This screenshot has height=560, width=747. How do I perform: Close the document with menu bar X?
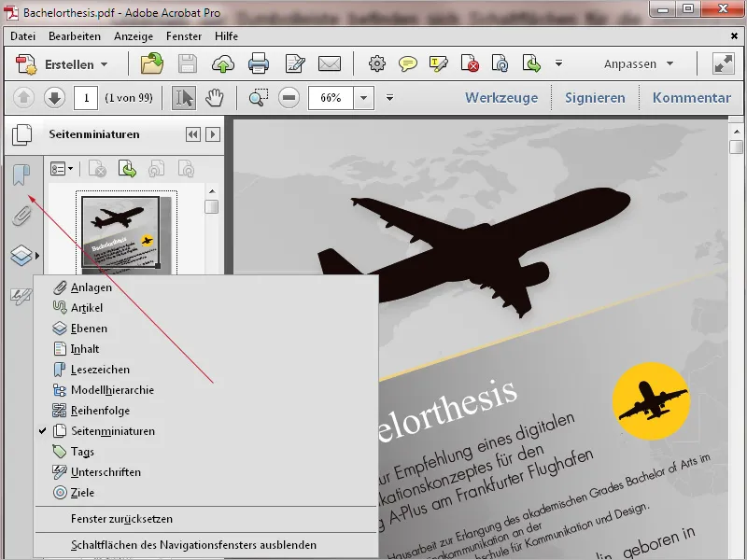coord(734,36)
